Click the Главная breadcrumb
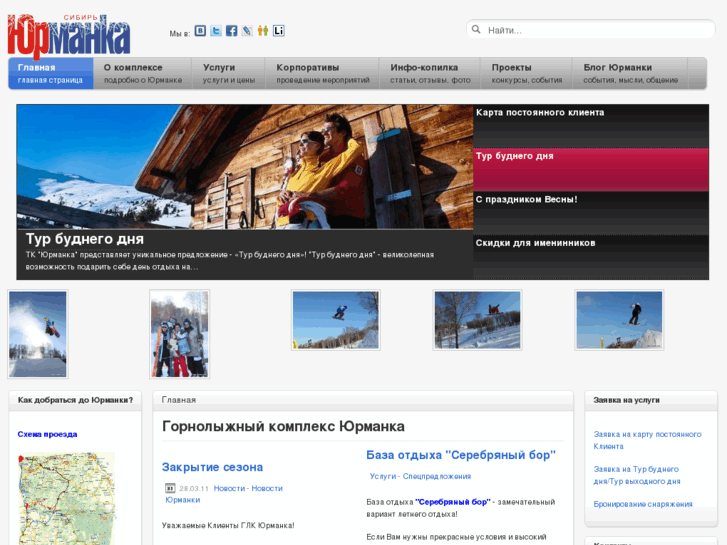Screen dimensions: 727x545 coord(179,400)
